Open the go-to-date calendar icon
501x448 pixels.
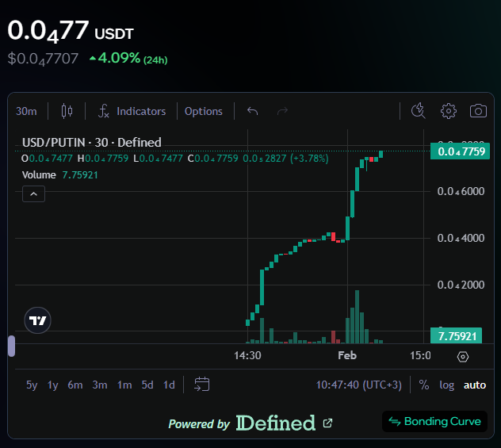(x=202, y=384)
